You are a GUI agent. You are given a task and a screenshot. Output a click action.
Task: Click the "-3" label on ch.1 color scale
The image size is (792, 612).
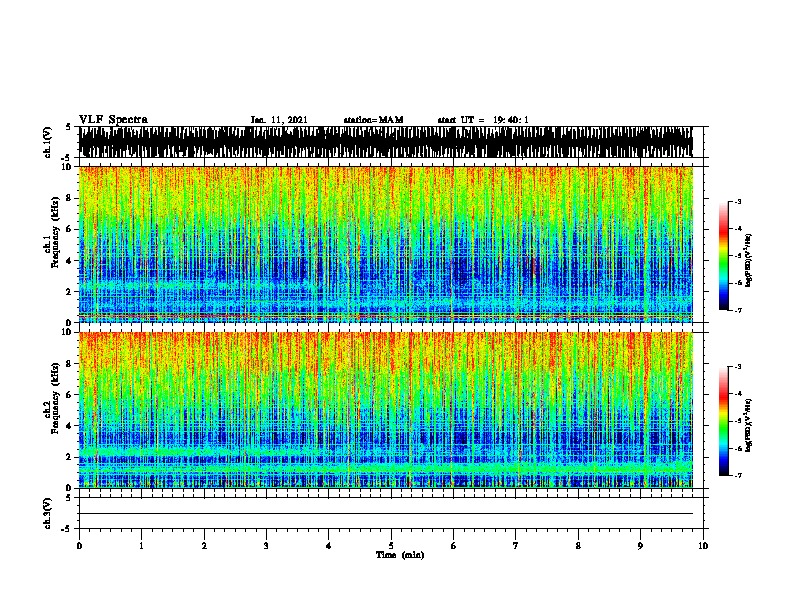pos(738,201)
